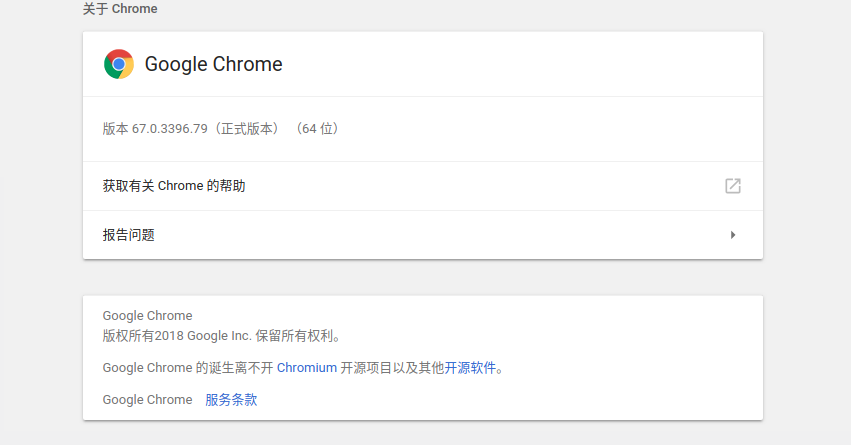Click the 的诞生离不开 text before Chromium
This screenshot has height=445, width=851.
pos(234,368)
